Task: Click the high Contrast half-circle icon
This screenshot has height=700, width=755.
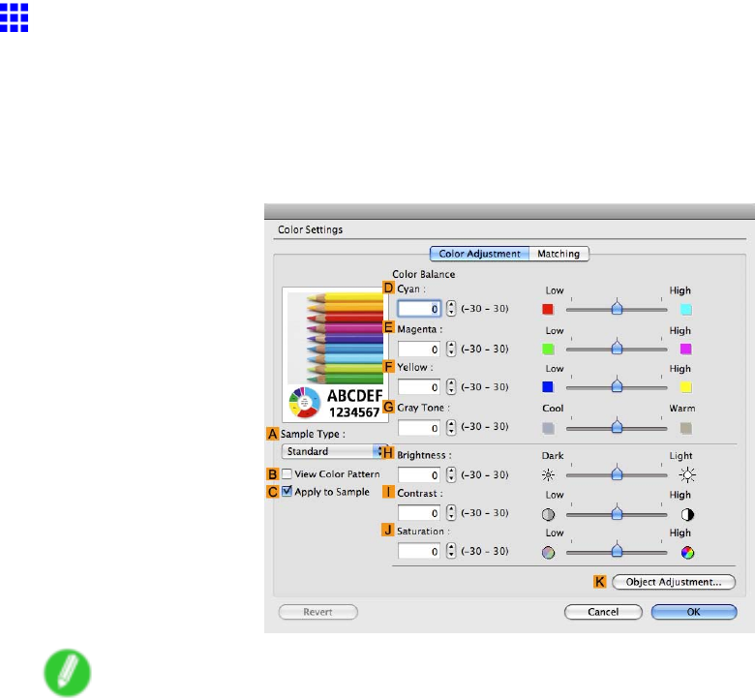Action: tap(687, 514)
